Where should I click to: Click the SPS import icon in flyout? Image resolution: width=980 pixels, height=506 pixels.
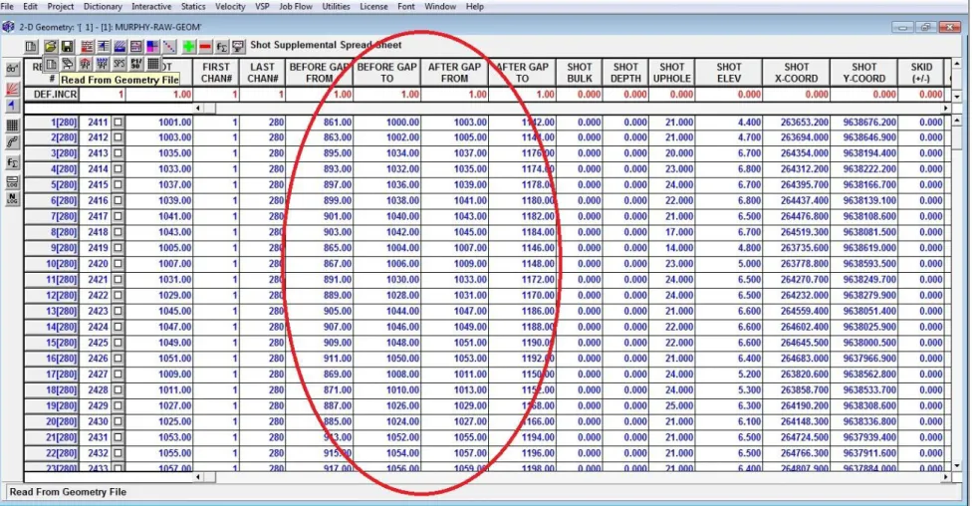pyautogui.click(x=120, y=64)
